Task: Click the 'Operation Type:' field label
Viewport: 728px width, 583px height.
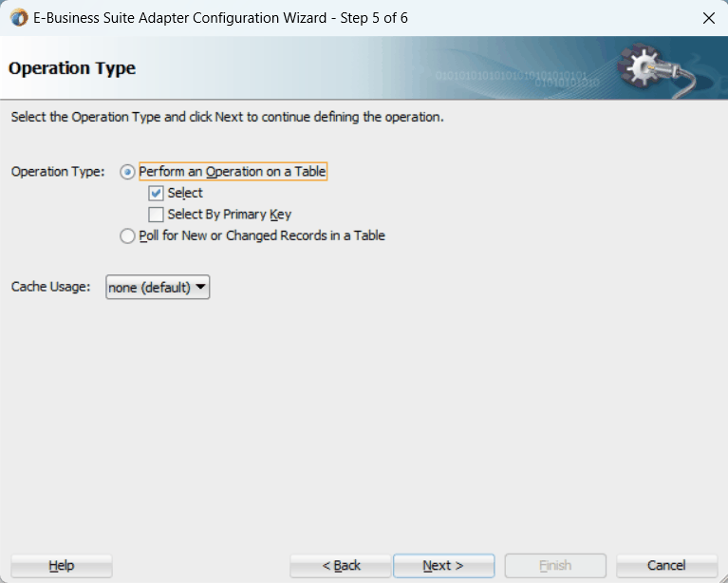Action: click(58, 172)
